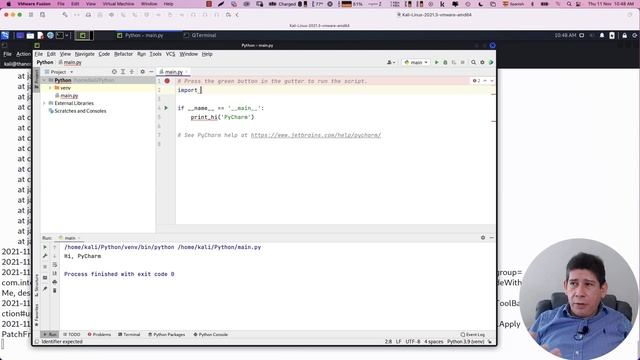The width and height of the screenshot is (640, 360).
Task: Open inspection warnings widget in editor
Action: pos(477,81)
